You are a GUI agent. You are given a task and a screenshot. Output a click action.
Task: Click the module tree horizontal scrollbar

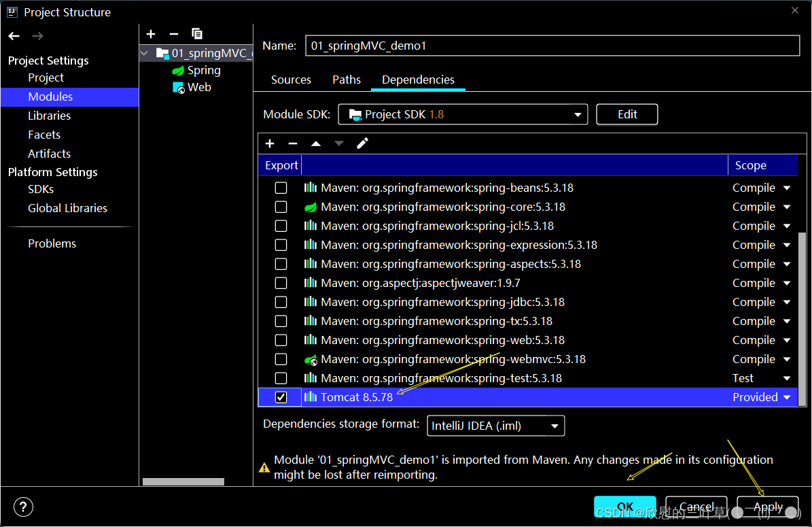point(183,481)
